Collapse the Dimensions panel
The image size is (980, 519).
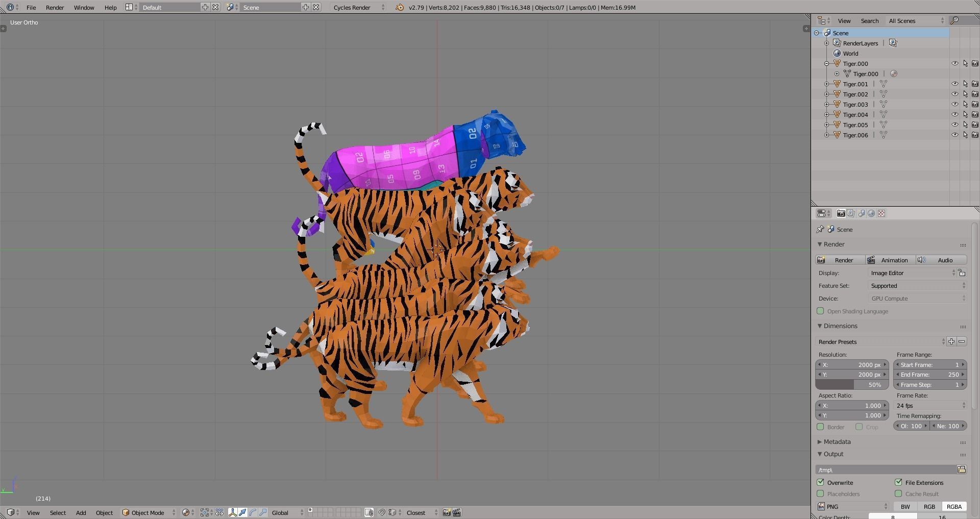[x=820, y=326]
